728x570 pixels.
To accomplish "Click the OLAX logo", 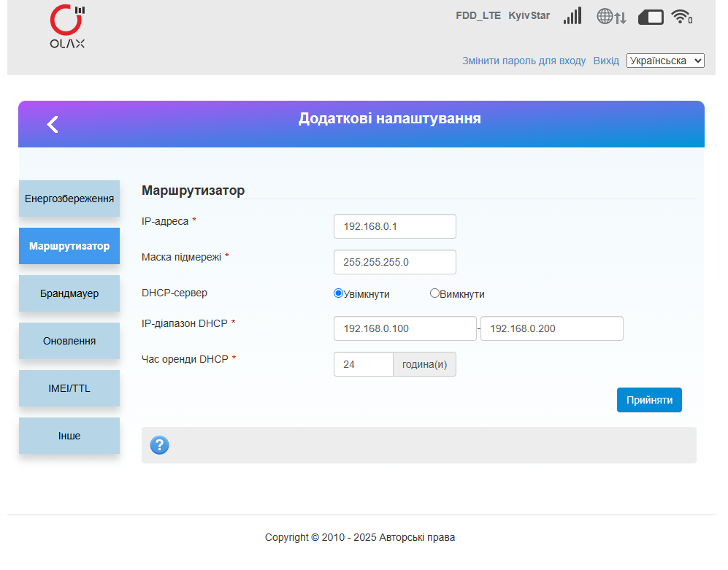I will 67,26.
